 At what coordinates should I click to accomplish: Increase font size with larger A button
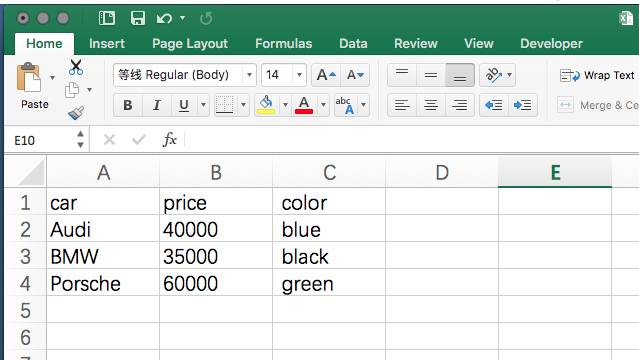coord(326,75)
